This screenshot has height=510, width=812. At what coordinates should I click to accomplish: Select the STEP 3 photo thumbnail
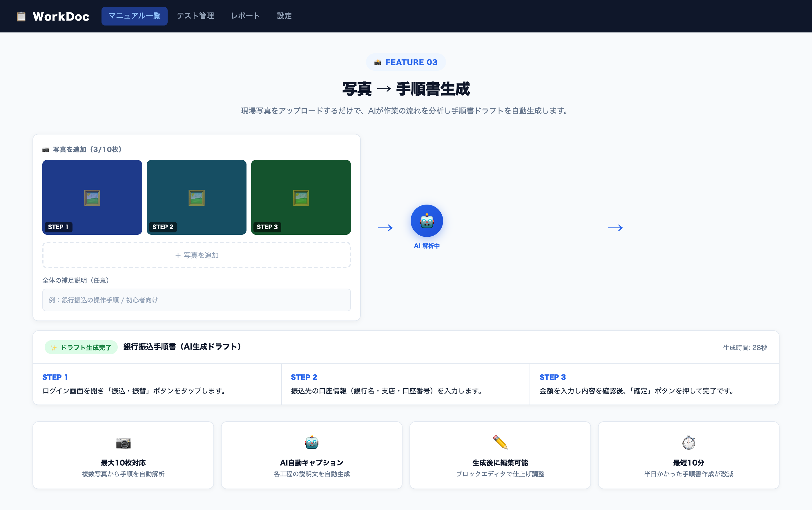point(301,197)
